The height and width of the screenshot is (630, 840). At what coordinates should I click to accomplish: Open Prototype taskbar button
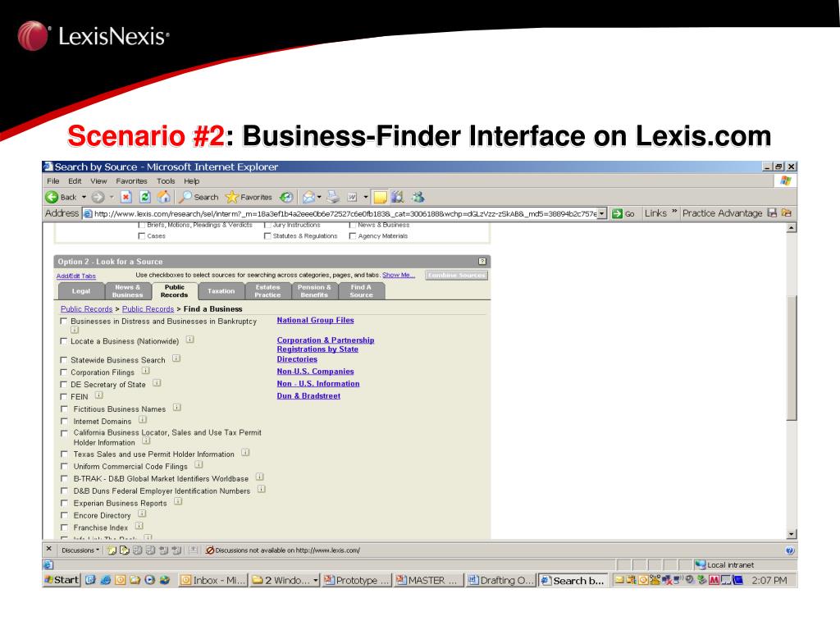click(x=357, y=580)
